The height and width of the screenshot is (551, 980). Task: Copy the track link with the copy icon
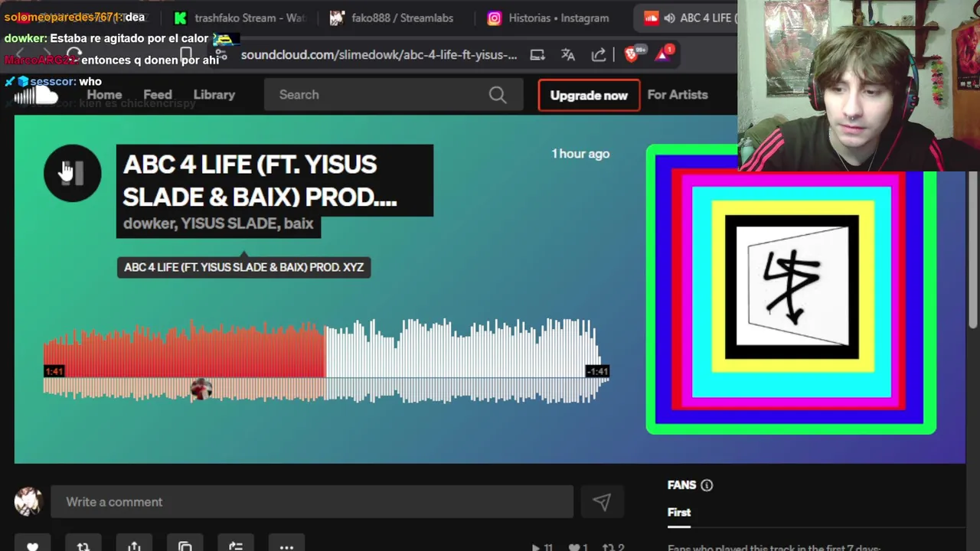tap(185, 546)
